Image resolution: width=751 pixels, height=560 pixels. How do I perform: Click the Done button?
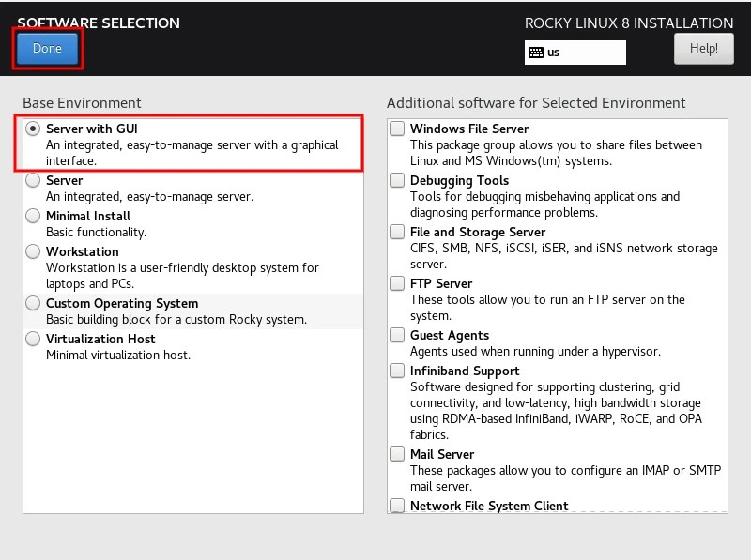pyautogui.click(x=48, y=49)
